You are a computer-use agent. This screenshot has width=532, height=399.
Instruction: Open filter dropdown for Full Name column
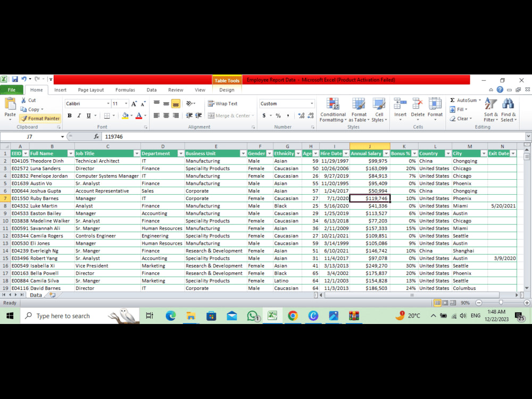71,154
